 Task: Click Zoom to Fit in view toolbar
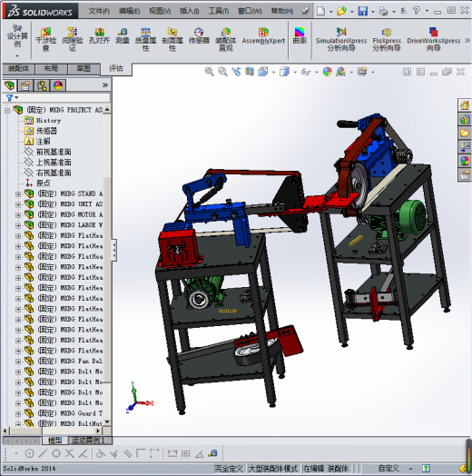[x=210, y=72]
